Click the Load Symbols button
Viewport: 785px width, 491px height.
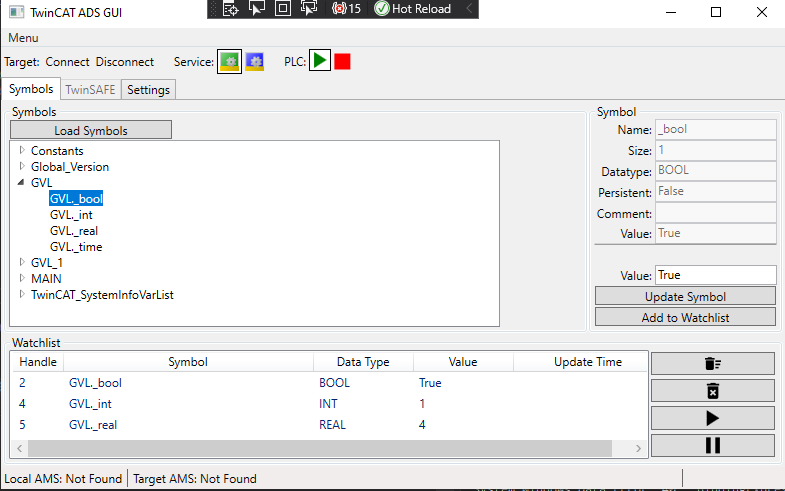[91, 130]
